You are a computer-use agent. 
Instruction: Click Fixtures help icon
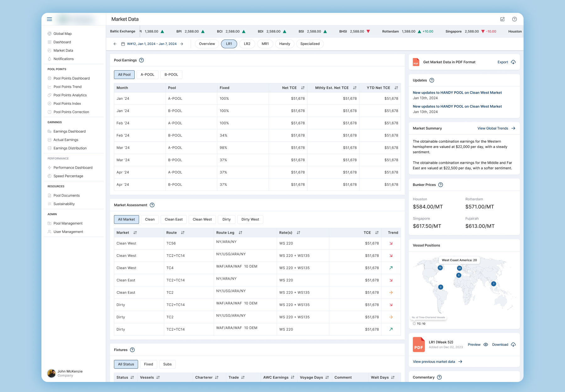132,350
